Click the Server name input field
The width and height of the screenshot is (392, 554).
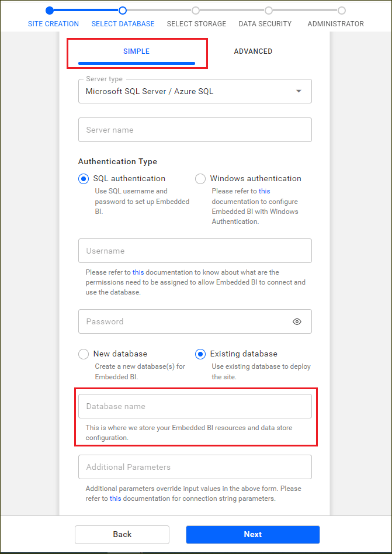[195, 130]
